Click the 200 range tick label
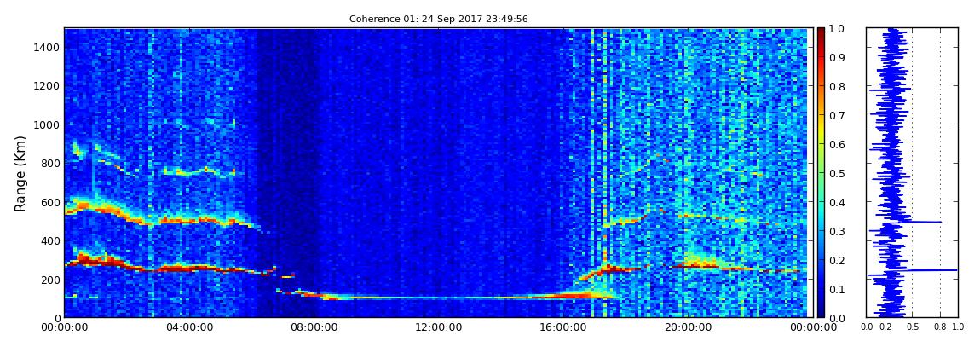 [50, 280]
